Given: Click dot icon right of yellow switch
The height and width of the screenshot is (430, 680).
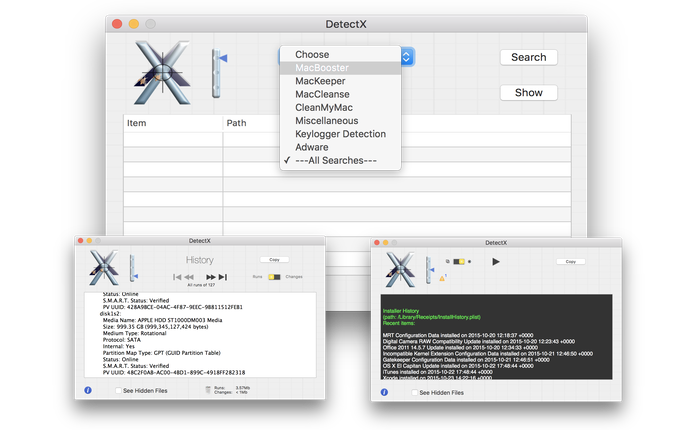Looking at the screenshot, I should pyautogui.click(x=470, y=262).
